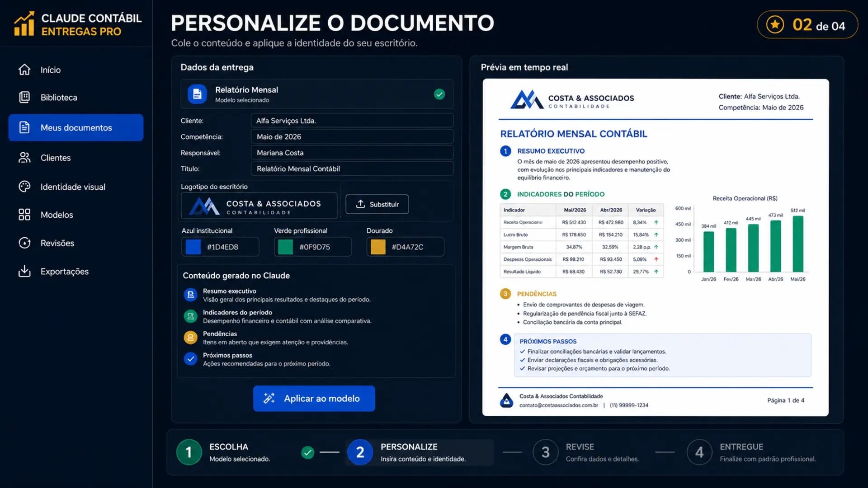The width and height of the screenshot is (868, 488).
Task: Click the Resumo executivo blue icon
Action: [190, 295]
